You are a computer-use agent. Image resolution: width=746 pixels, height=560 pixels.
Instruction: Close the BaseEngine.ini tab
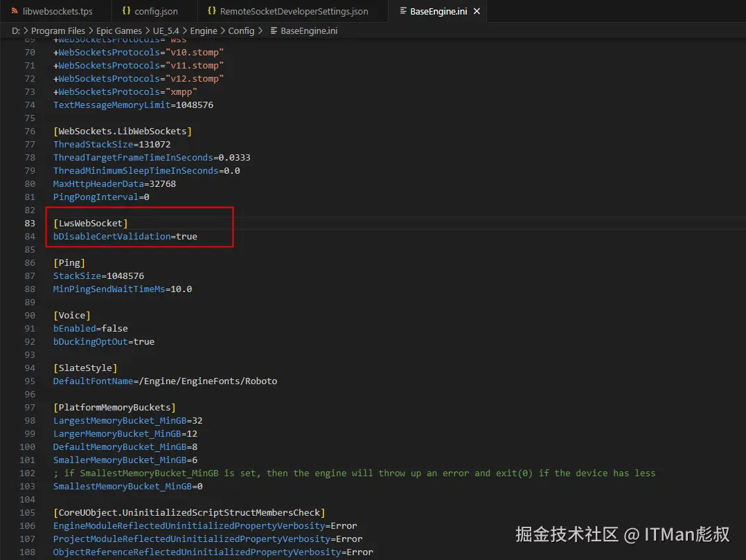click(x=477, y=11)
